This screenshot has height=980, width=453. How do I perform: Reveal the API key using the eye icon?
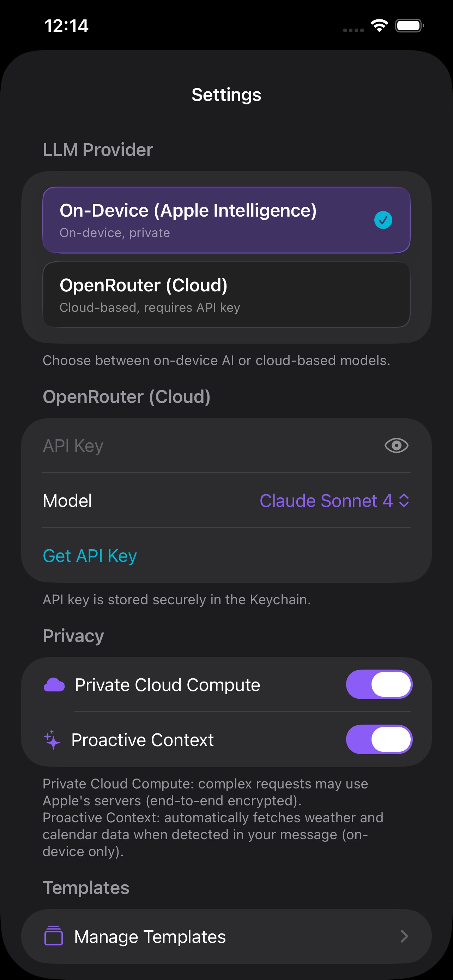pyautogui.click(x=396, y=446)
